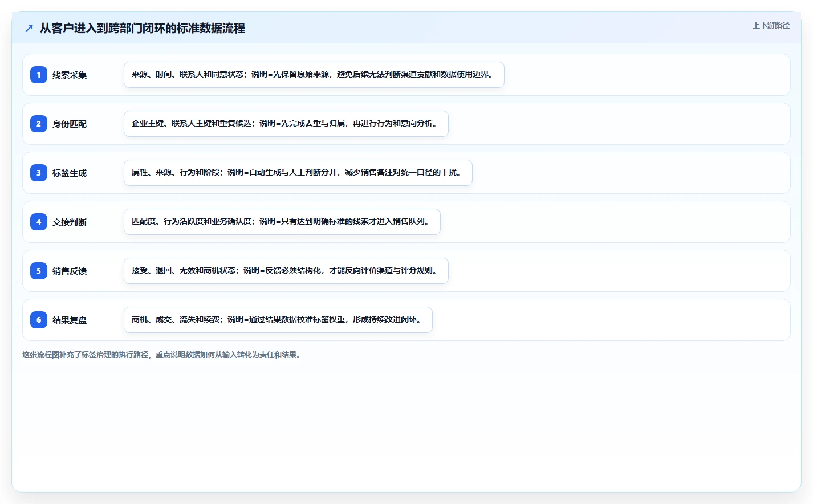Open the 匹配度、行为活跃度和业务确认度 description box
813x504 pixels.
[x=282, y=222]
